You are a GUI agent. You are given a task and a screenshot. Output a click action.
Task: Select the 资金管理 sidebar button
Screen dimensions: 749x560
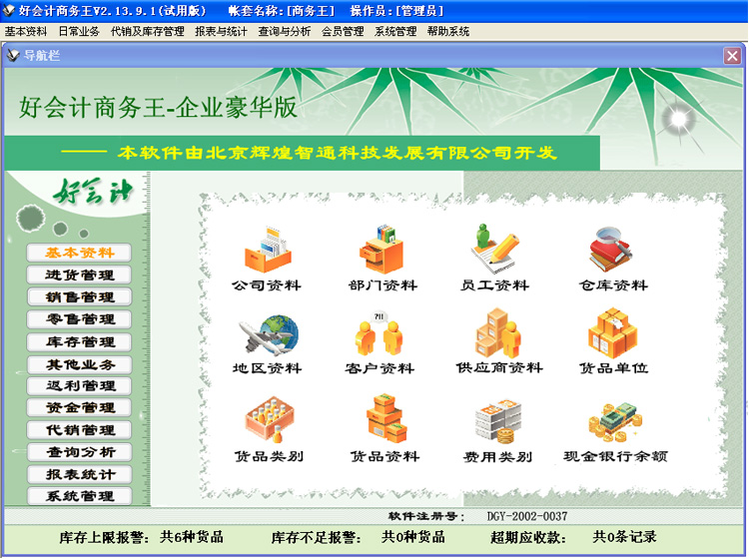[79, 407]
